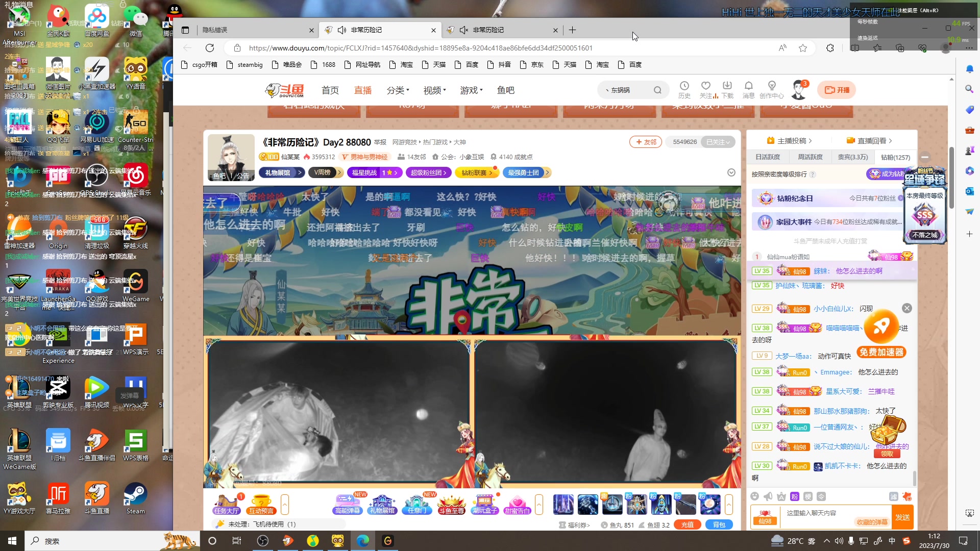Viewport: 980px width, 551px height.
Task: Expand the task icons panel arrow
Action: click(285, 504)
